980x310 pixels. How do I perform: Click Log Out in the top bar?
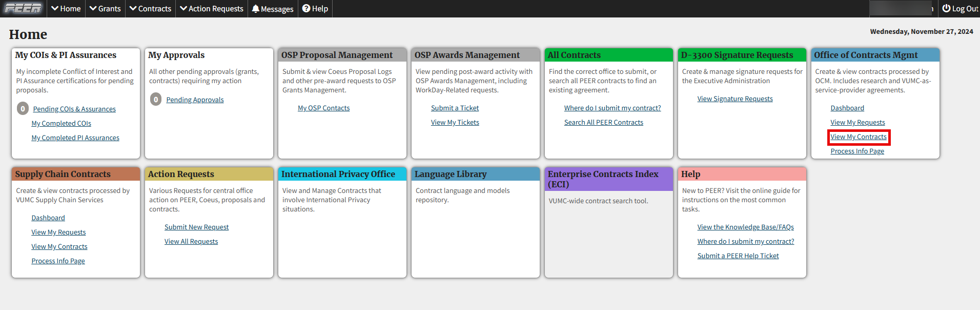tap(960, 9)
